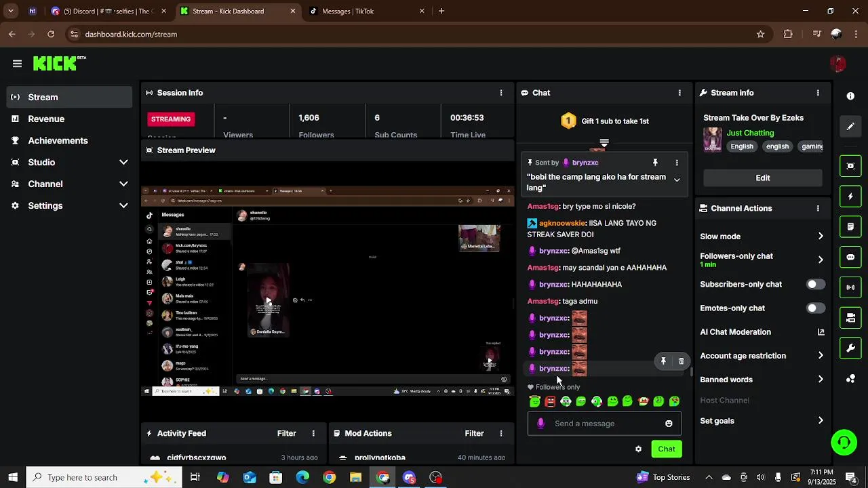Open the AI Chat Moderation external link icon
This screenshot has width=868, height=488.
click(x=821, y=332)
